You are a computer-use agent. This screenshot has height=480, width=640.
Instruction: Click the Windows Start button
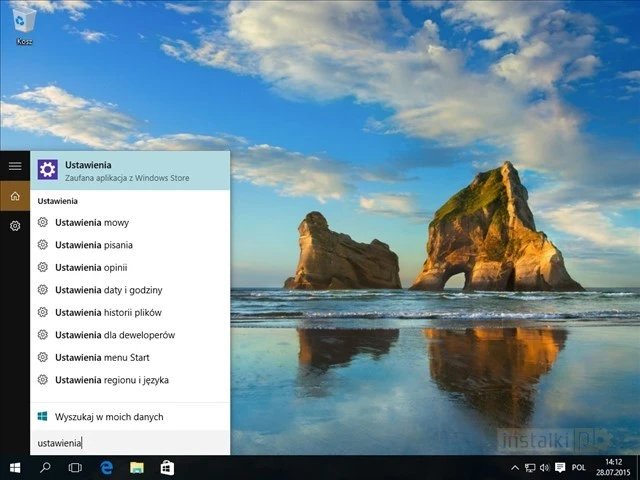15,467
